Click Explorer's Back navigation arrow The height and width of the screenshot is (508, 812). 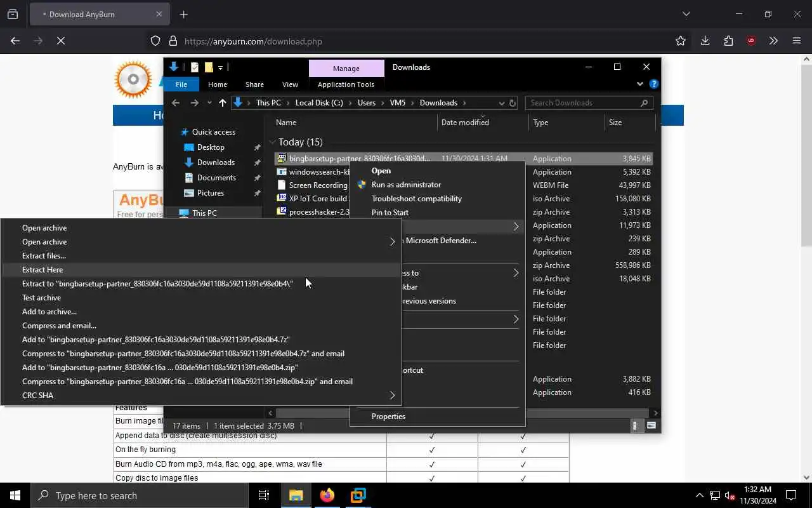click(x=176, y=103)
